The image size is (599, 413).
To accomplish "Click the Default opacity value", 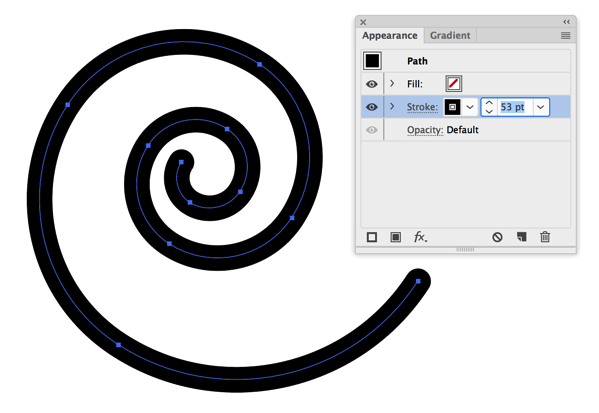I will pos(462,130).
